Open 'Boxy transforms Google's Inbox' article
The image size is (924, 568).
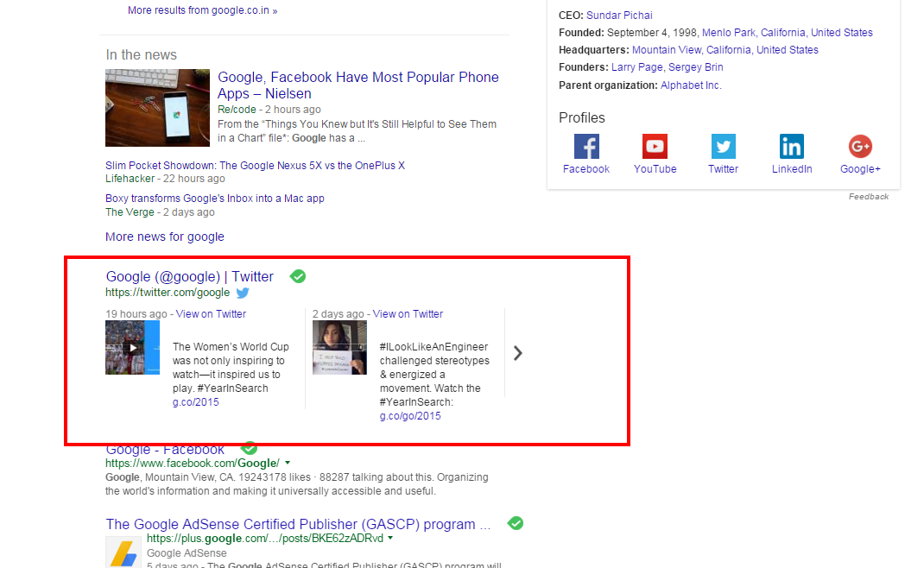(x=214, y=199)
